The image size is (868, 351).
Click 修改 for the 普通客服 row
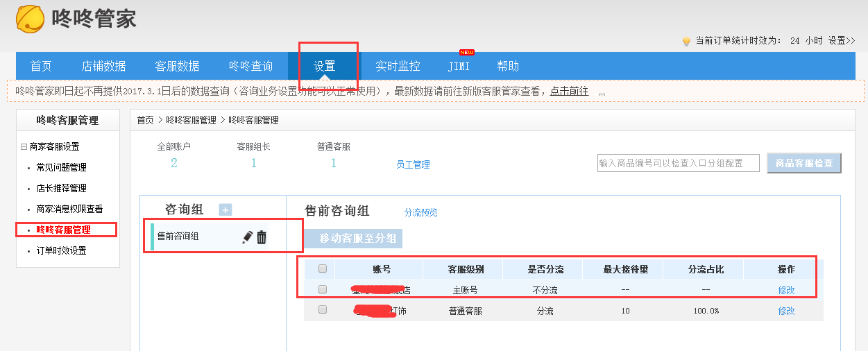(x=786, y=311)
